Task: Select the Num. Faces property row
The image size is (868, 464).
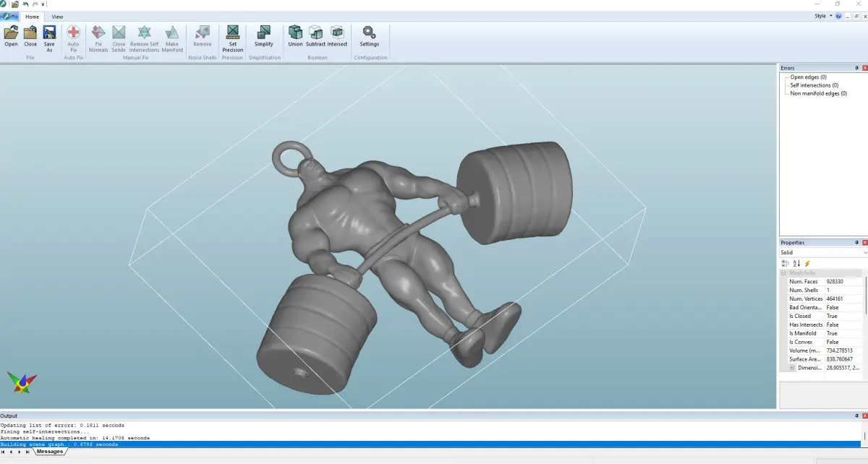Action: coord(825,281)
